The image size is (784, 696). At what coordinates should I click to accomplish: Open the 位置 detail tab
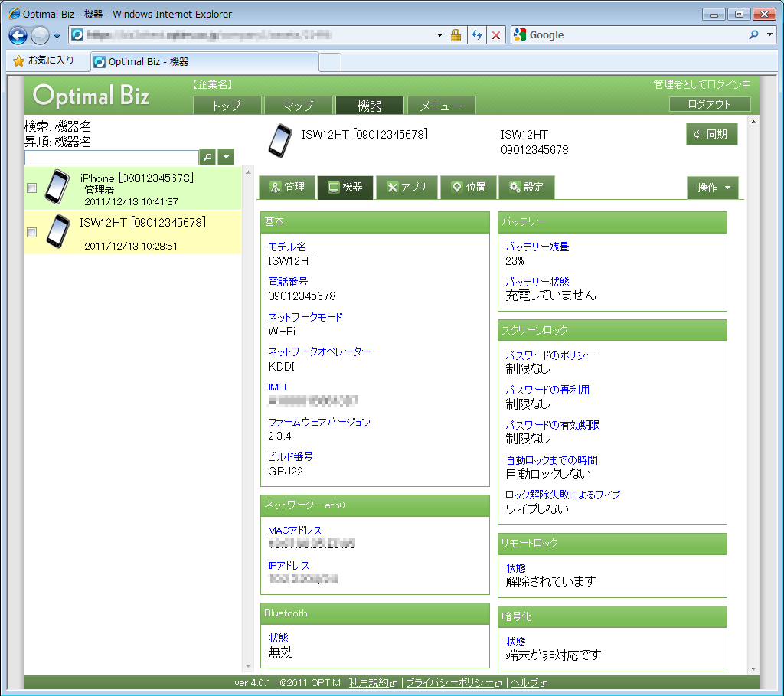(469, 188)
